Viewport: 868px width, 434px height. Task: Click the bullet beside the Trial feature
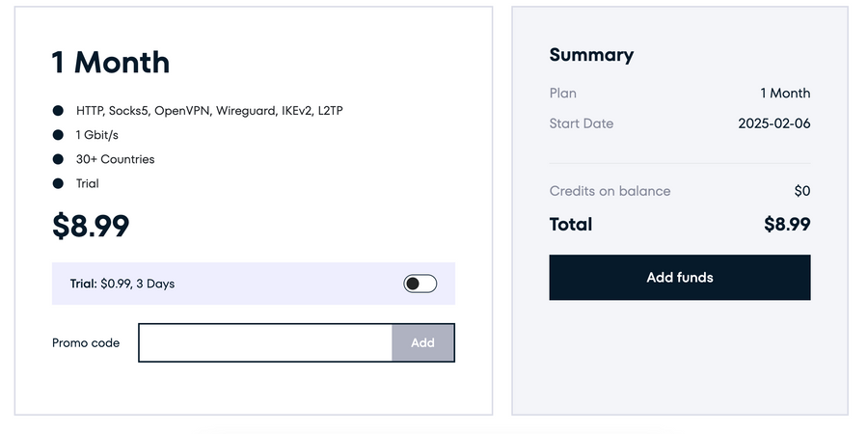coord(58,183)
